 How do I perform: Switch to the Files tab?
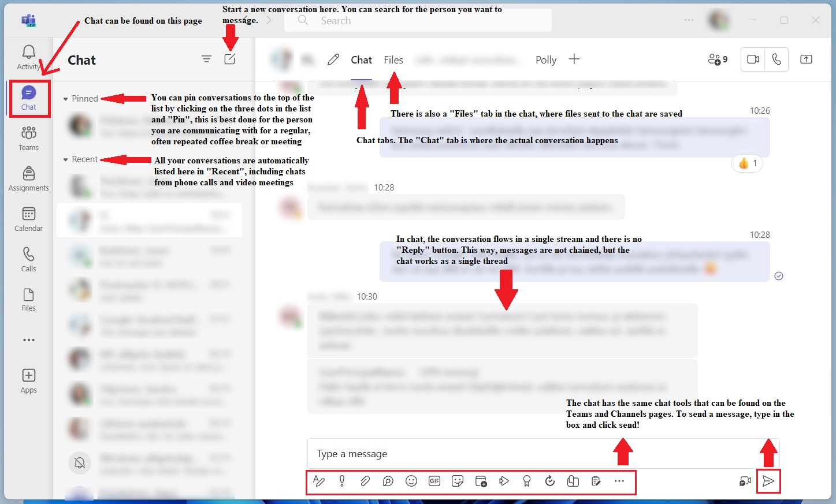point(393,60)
